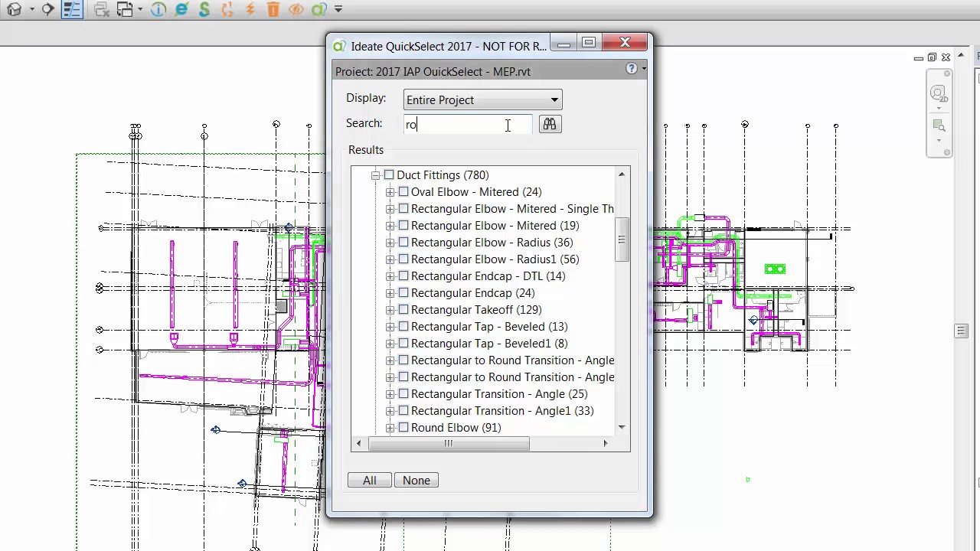This screenshot has width=980, height=551.
Task: Check the Duct Fittings (780) checkbox
Action: pos(389,175)
